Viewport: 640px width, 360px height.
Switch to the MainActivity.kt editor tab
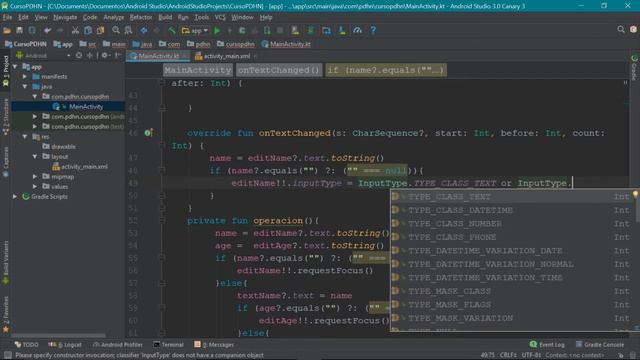(x=158, y=56)
